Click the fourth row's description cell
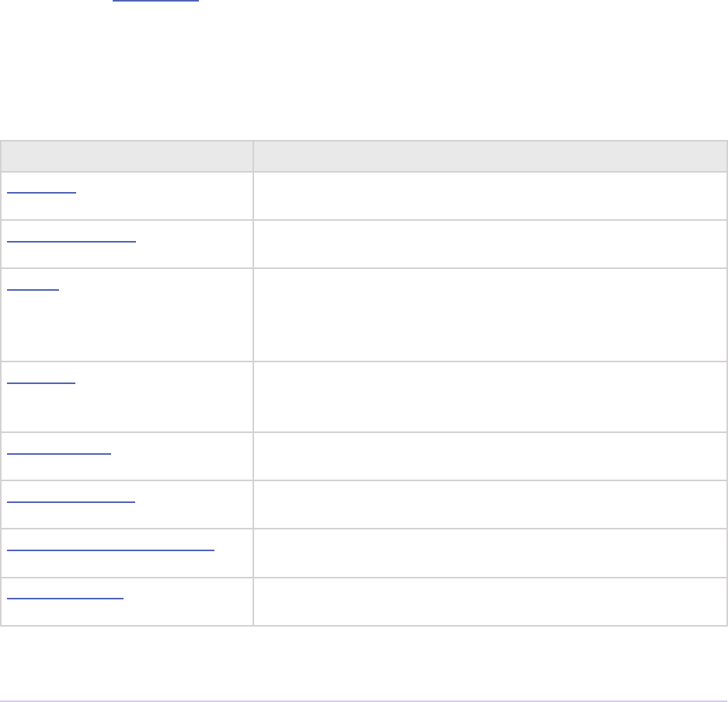This screenshot has height=702, width=728. click(x=489, y=396)
